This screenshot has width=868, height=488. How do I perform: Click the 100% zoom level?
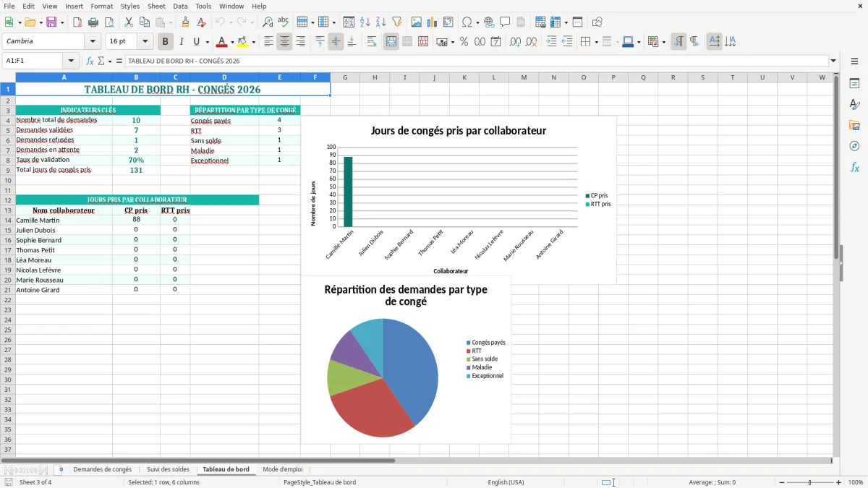856,482
